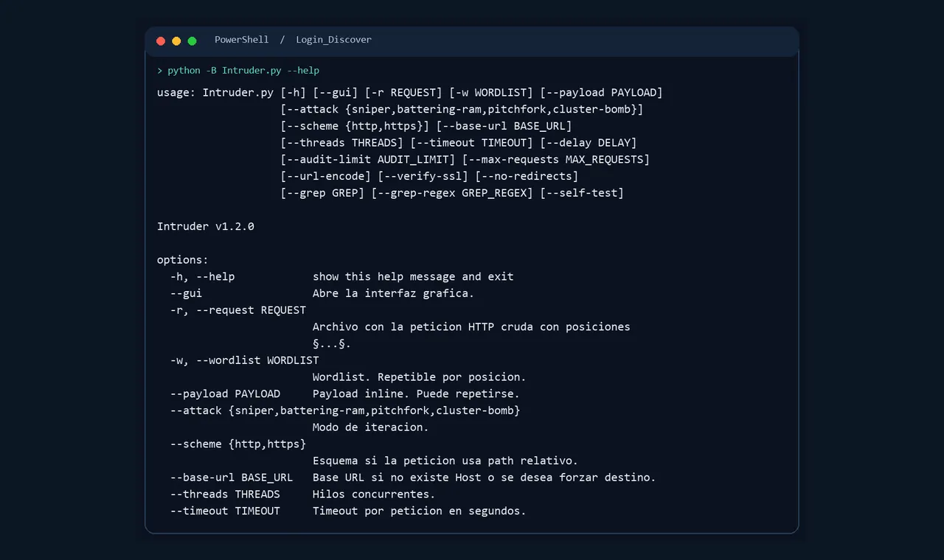Click '--threads THREADS' in the options list
The height and width of the screenshot is (560, 944).
[225, 494]
